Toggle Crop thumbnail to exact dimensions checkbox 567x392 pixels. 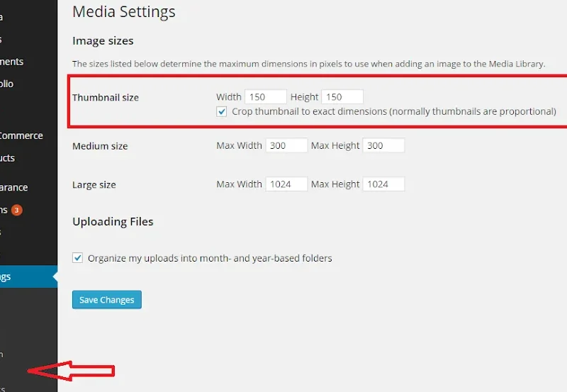tap(223, 111)
